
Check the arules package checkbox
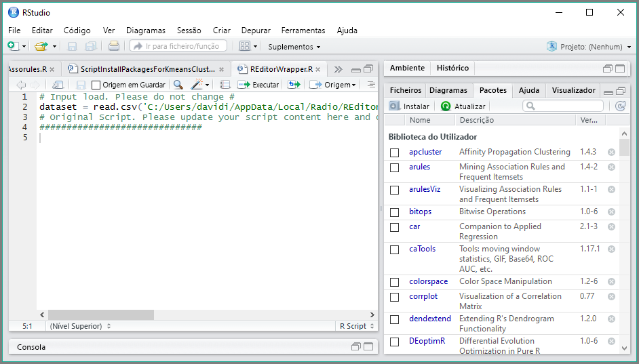[x=394, y=167]
